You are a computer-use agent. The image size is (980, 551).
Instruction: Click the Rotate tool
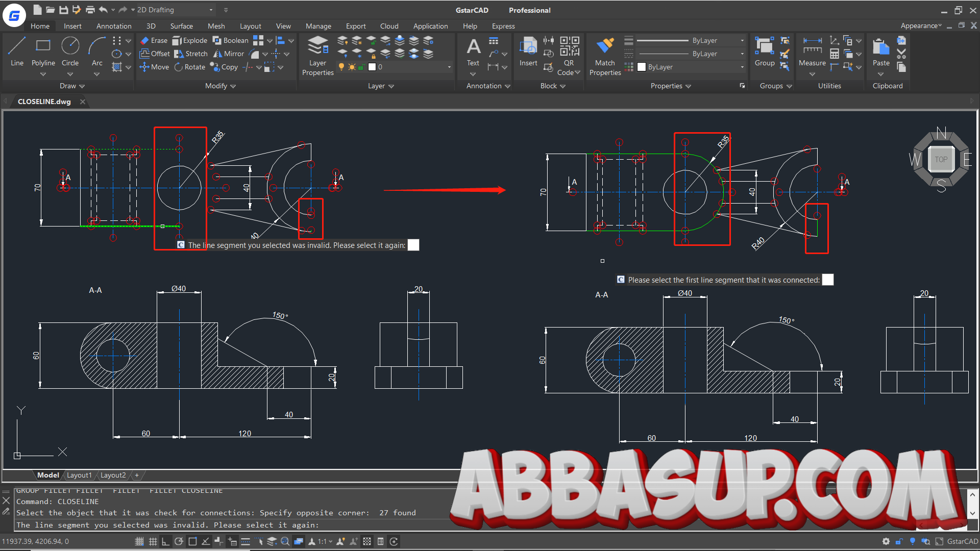point(190,67)
